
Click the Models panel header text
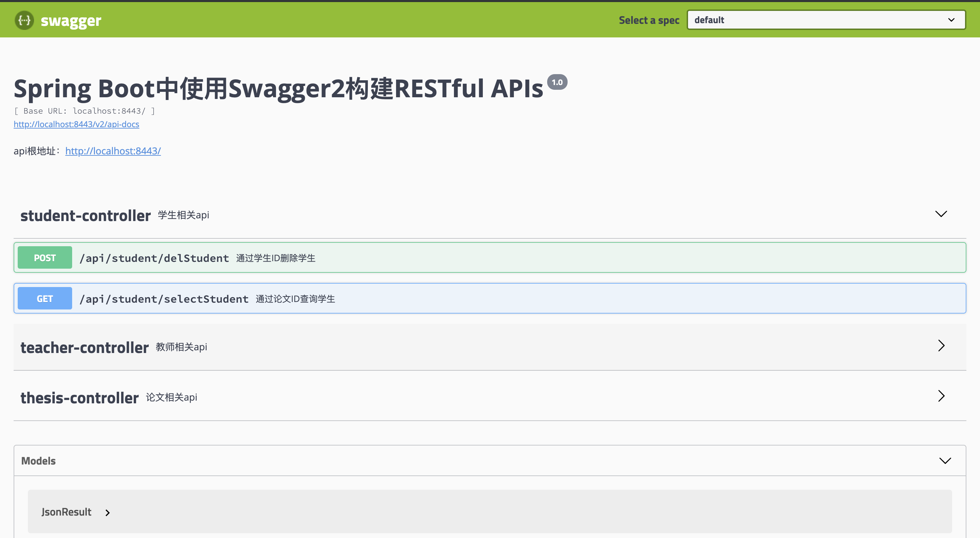coord(38,461)
